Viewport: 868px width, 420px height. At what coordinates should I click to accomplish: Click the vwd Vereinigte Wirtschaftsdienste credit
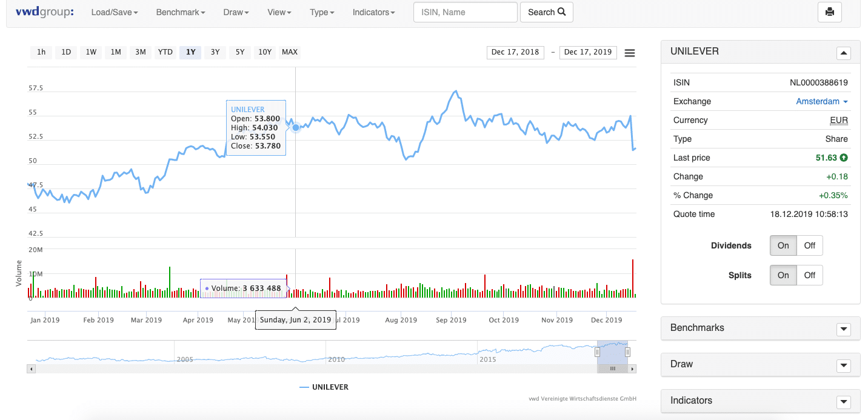[x=583, y=399]
